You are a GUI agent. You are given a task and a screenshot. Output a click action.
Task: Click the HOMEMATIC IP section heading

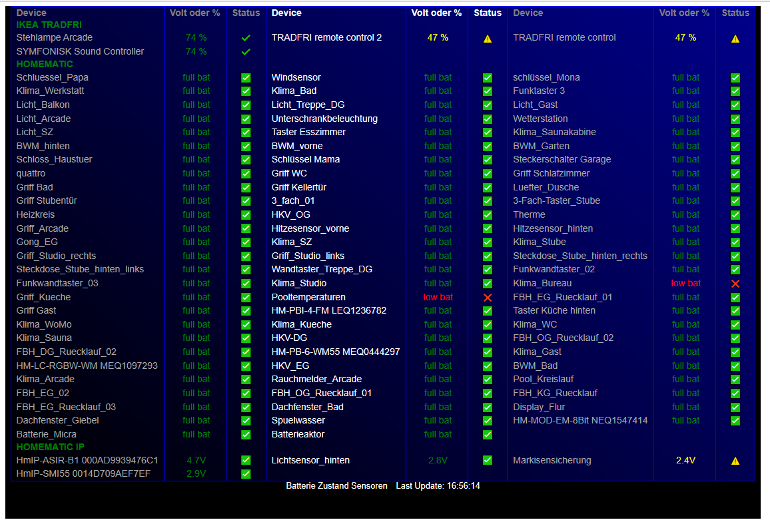(50, 447)
